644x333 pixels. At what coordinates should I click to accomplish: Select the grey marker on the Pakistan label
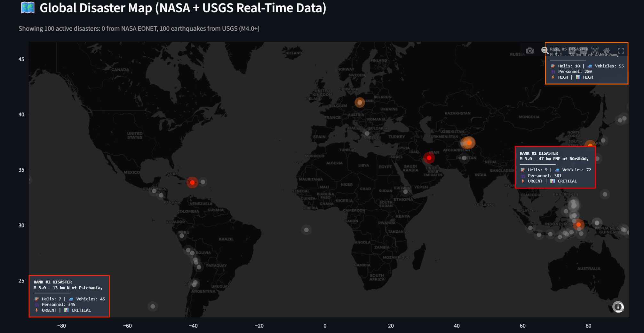coord(464,158)
